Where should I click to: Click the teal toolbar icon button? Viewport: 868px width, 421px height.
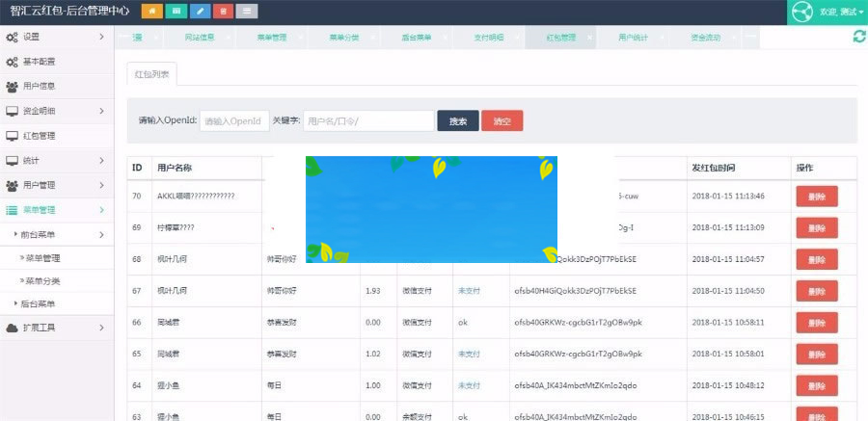(x=176, y=12)
